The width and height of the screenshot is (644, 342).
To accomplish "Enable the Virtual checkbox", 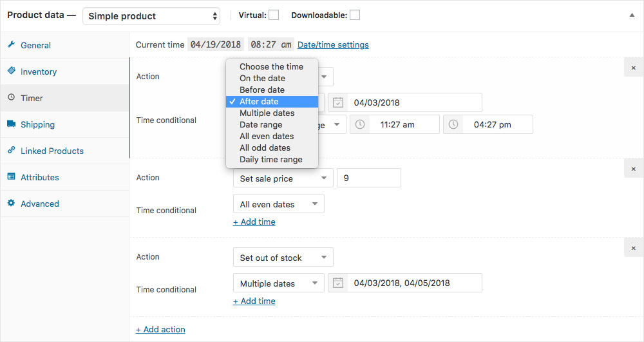I will (x=274, y=15).
